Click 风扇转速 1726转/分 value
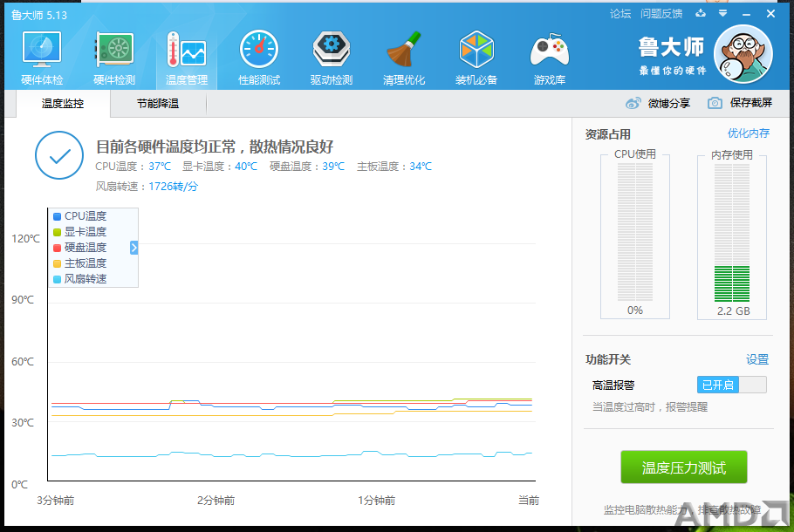The height and width of the screenshot is (532, 794). click(173, 187)
